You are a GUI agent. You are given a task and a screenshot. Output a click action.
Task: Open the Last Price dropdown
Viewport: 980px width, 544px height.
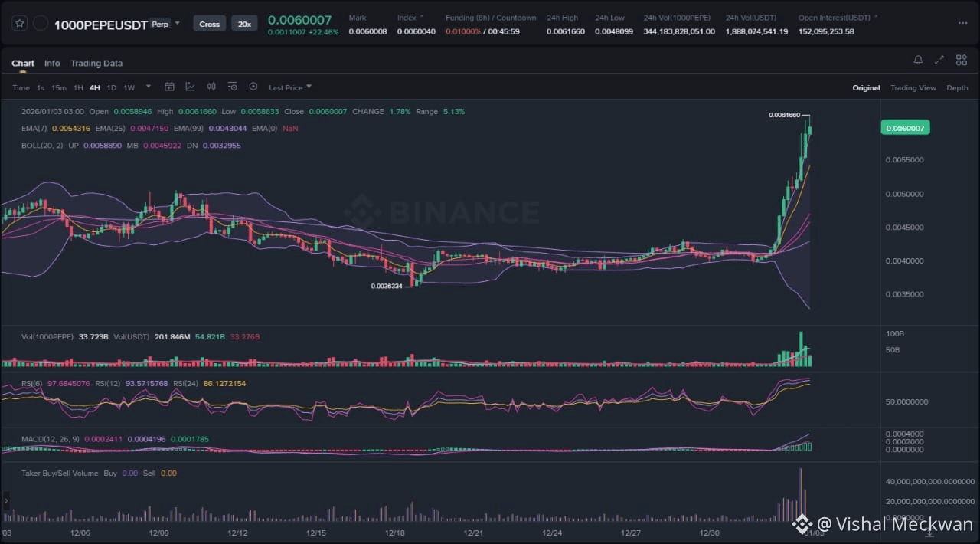289,88
